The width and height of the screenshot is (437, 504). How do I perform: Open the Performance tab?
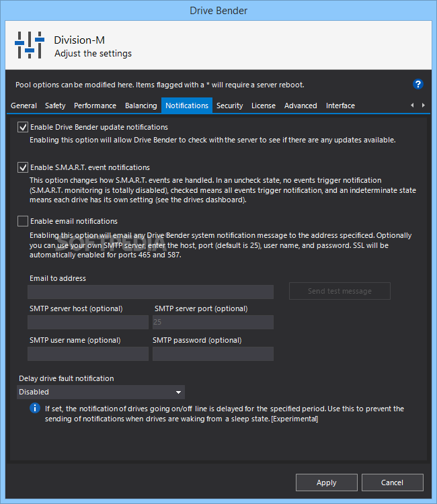[95, 106]
